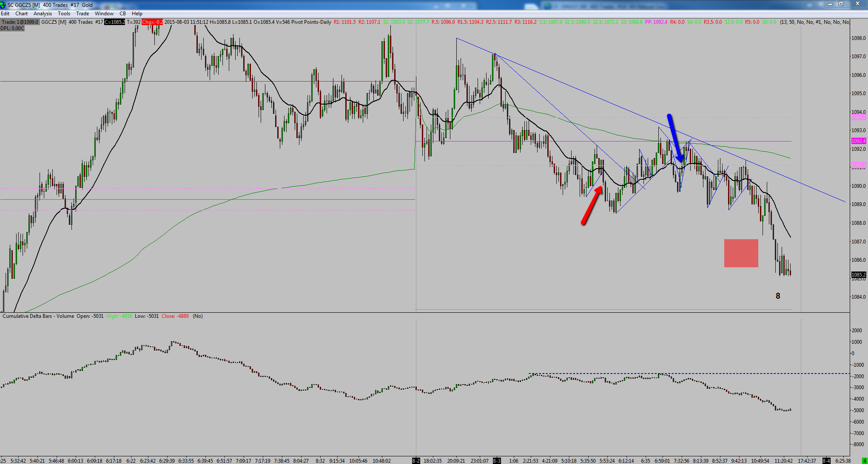The height and width of the screenshot is (464, 868).
Task: Click the 1095.0 label on price scale
Action: click(858, 93)
